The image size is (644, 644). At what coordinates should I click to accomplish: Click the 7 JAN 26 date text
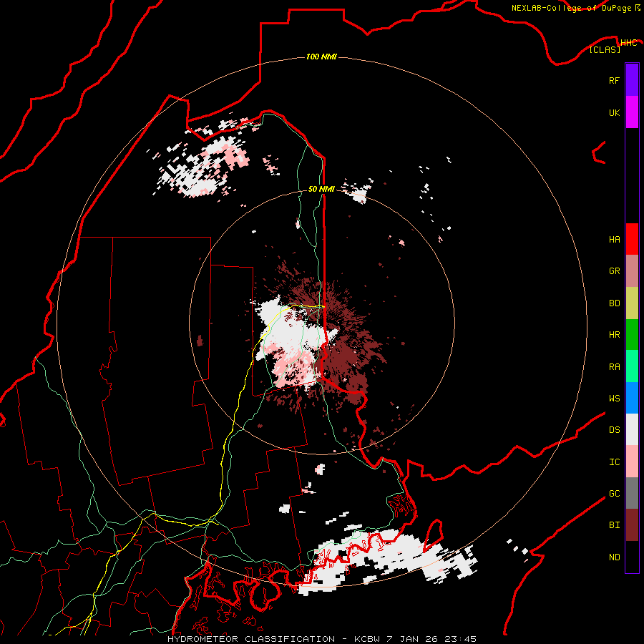point(414,639)
